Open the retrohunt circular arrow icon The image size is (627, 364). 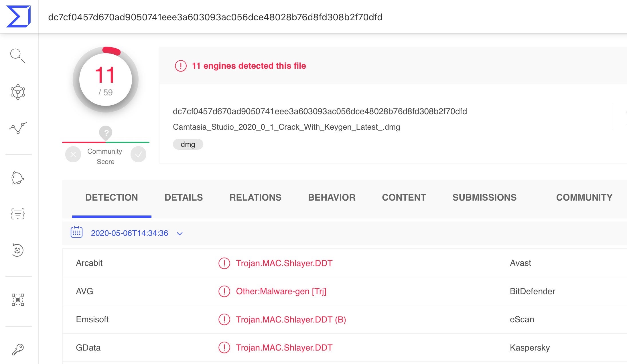[x=18, y=250]
